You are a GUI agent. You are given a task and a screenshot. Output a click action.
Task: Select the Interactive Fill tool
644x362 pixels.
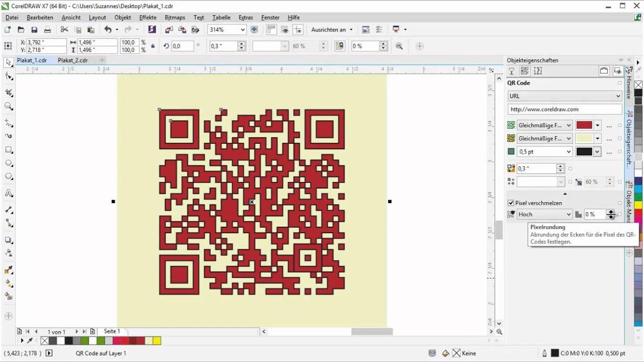pyautogui.click(x=9, y=283)
